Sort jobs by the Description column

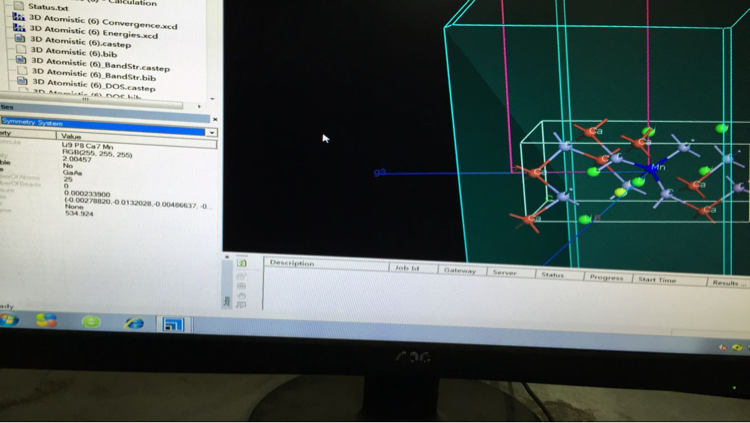(326, 264)
